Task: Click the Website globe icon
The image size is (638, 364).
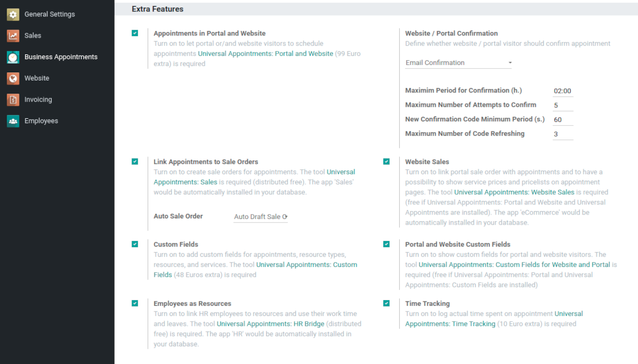Action: pyautogui.click(x=13, y=78)
